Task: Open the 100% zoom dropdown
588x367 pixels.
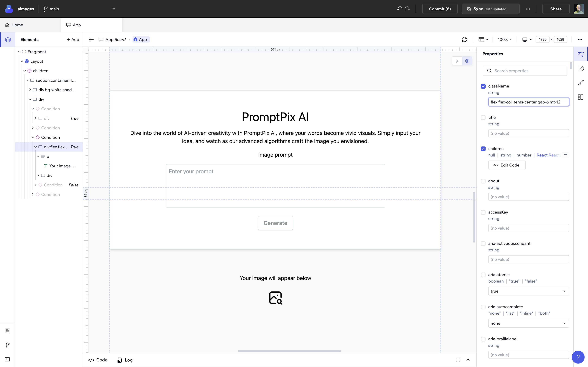Action: [504, 40]
